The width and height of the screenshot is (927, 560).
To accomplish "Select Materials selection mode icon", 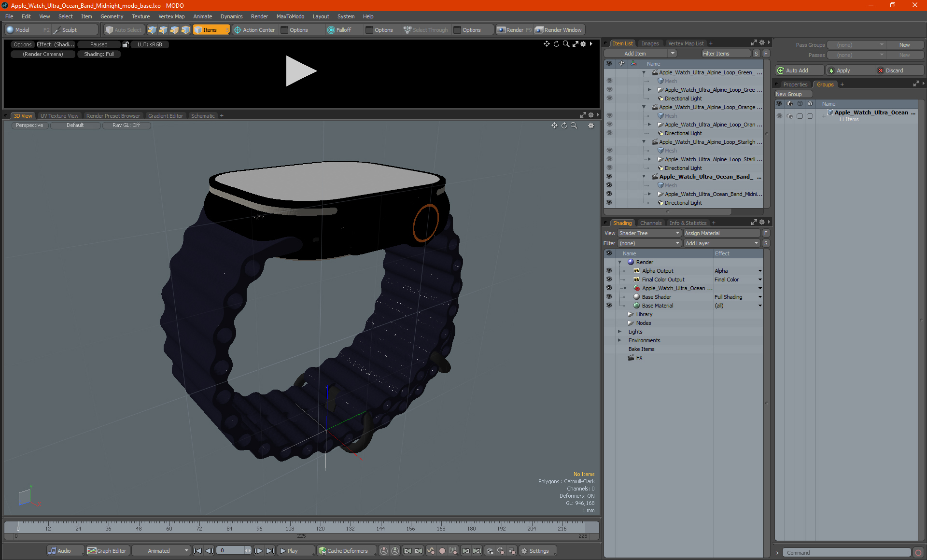I will pyautogui.click(x=185, y=30).
